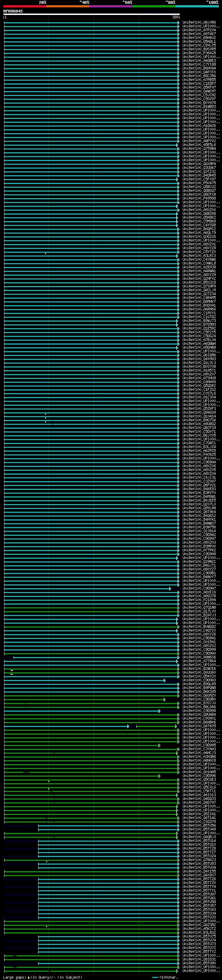The height and width of the screenshot is (980, 222).
Task: Select label UniRef100_Q2HFV2
Action: click(199, 278)
